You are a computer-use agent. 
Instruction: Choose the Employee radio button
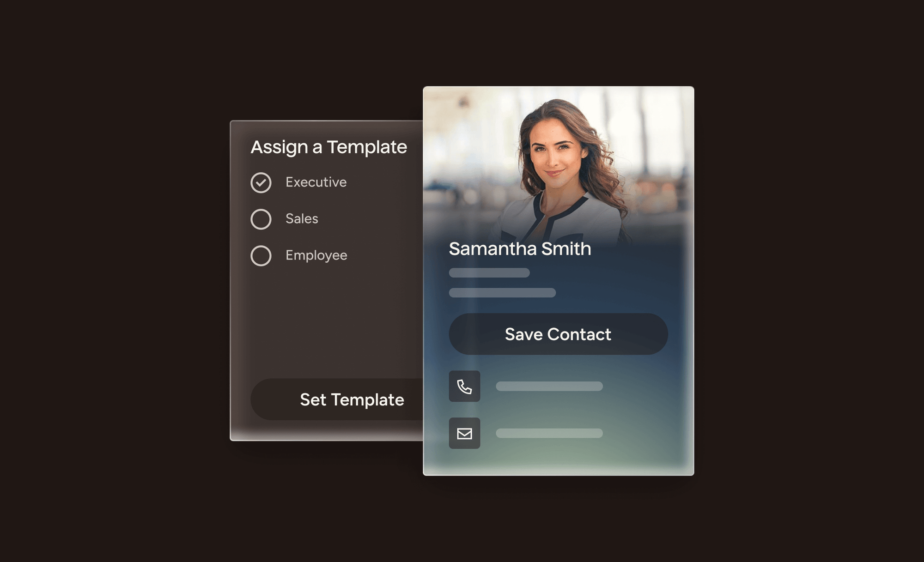[261, 255]
